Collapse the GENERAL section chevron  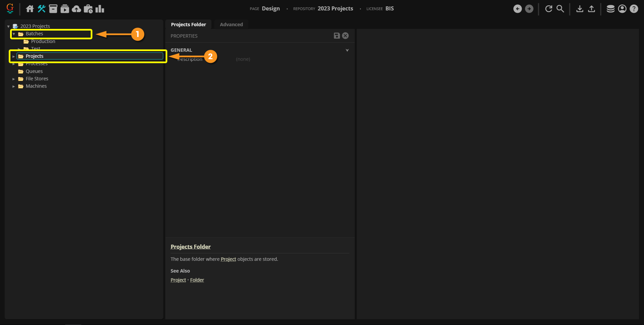(347, 50)
